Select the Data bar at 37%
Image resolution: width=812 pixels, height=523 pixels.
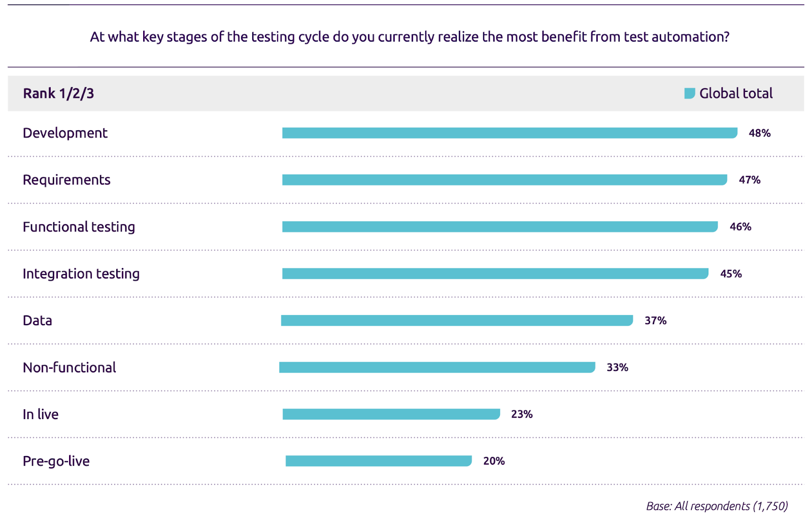457,321
